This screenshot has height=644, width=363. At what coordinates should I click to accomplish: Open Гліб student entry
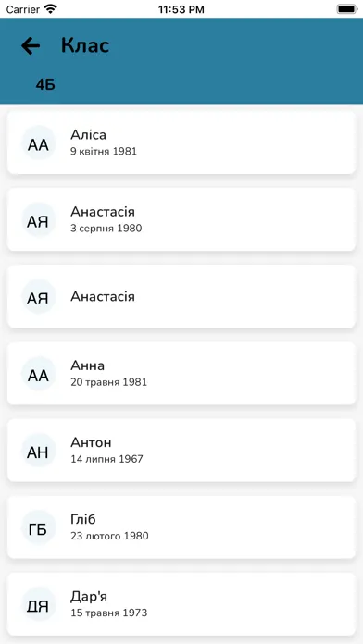pyautogui.click(x=181, y=527)
